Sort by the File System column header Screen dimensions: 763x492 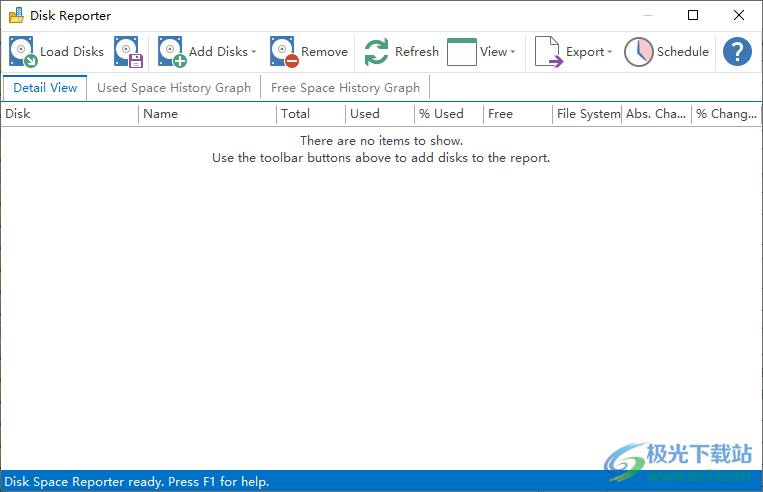(587, 114)
